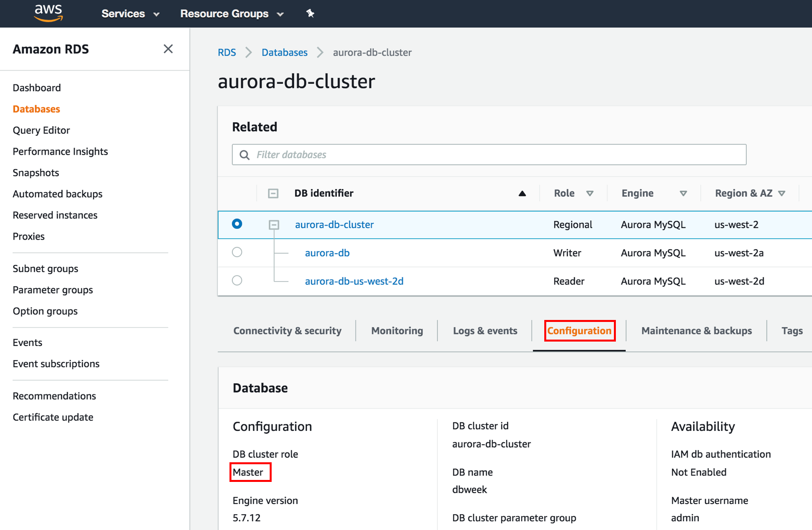Select the aurora-db radio button
The height and width of the screenshot is (530, 812).
point(237,252)
